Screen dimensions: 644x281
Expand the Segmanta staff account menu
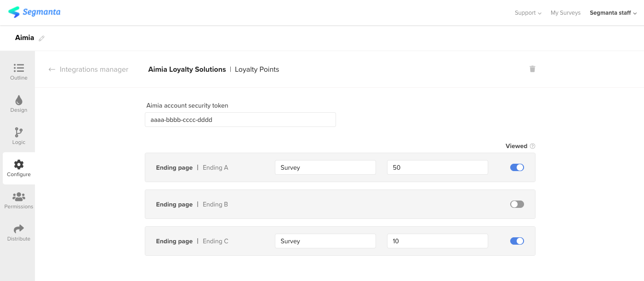613,13
